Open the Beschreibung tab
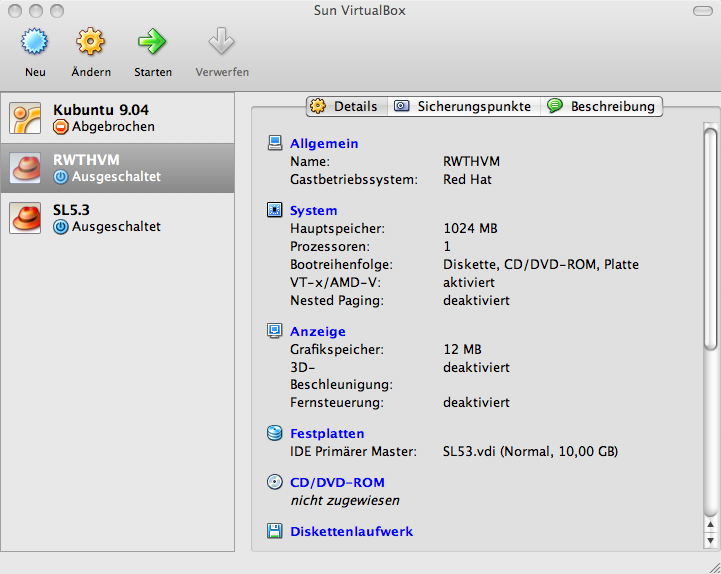The image size is (721, 574). pyautogui.click(x=601, y=106)
